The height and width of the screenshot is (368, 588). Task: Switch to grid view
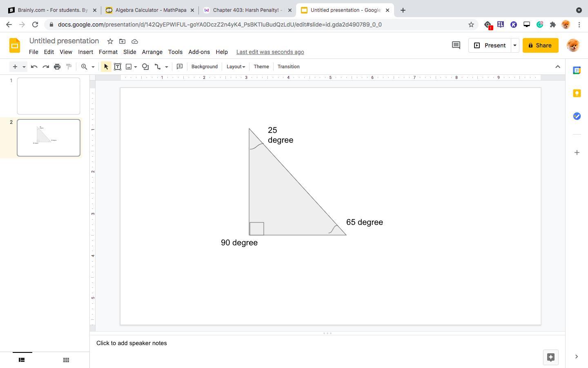(66, 360)
